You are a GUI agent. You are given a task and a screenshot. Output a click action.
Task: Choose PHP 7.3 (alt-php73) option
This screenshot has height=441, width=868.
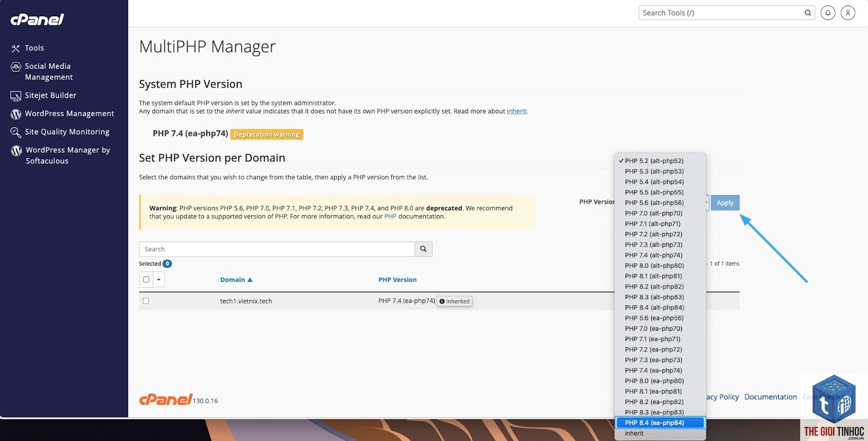(660, 245)
